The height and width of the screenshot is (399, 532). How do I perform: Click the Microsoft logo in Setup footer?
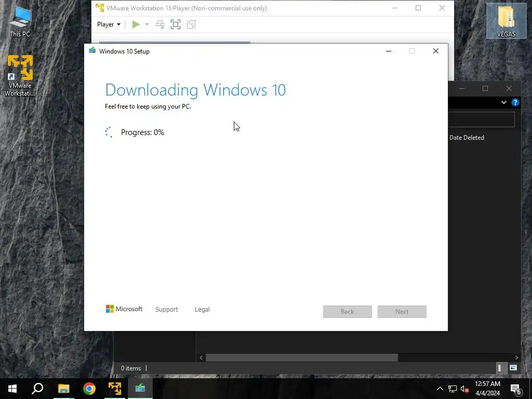click(124, 309)
